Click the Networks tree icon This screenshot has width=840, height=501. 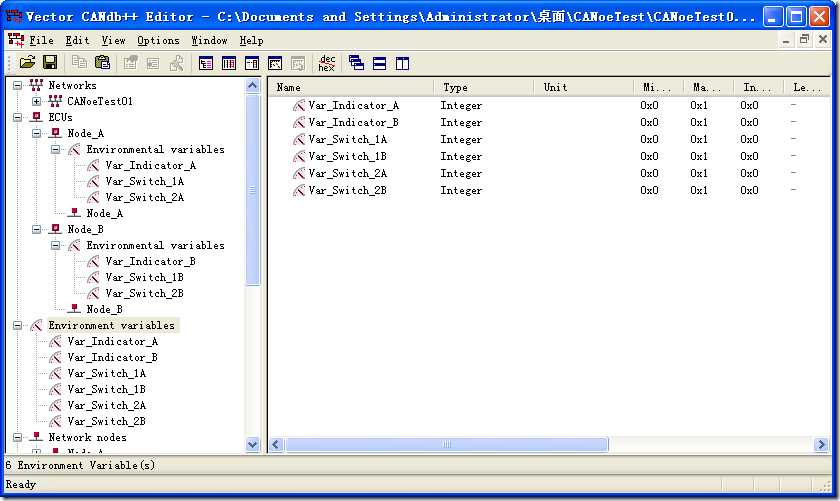(36, 85)
